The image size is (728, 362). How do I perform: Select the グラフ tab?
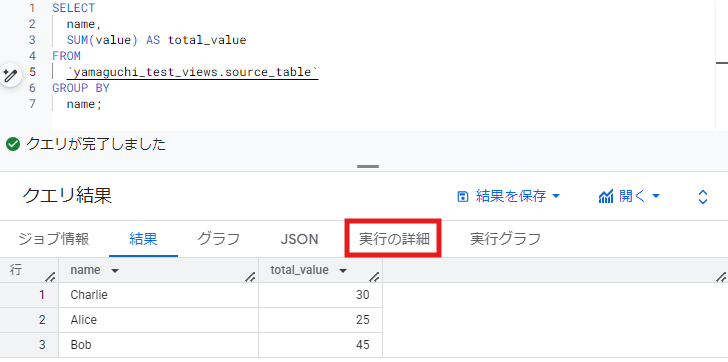point(219,239)
